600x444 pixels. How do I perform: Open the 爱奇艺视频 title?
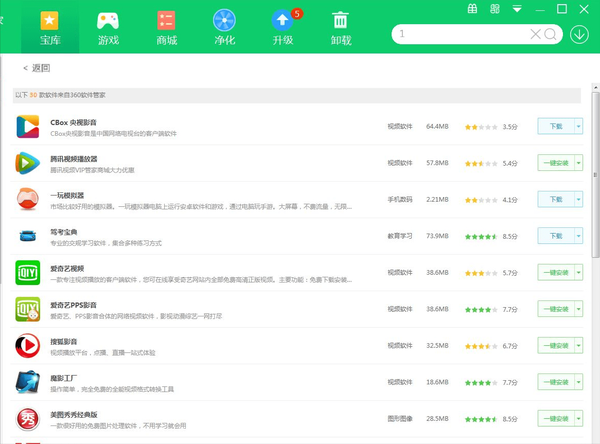tap(67, 269)
